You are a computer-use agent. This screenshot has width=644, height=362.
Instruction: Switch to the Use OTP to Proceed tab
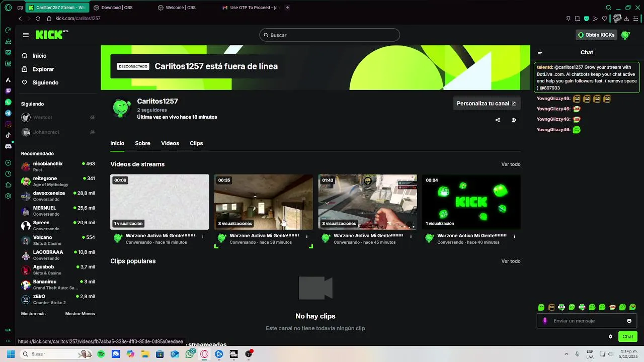251,8
